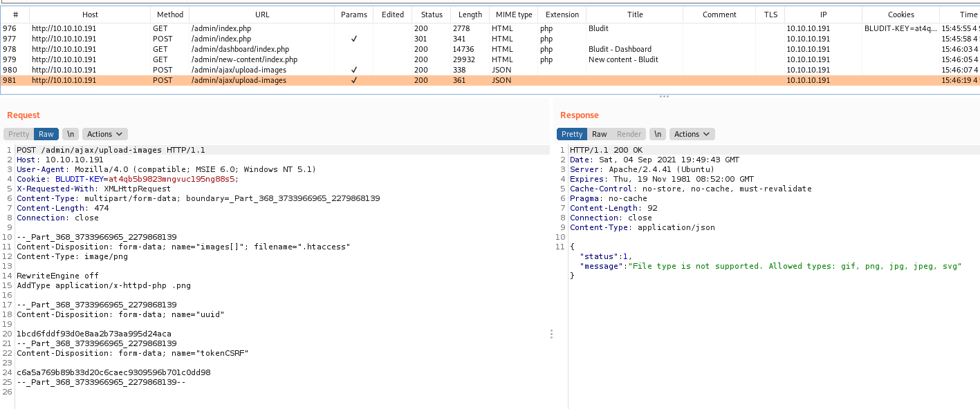Click the vertical three-dot handle beside the request editor
Image resolution: width=980 pixels, height=409 pixels.
(551, 334)
